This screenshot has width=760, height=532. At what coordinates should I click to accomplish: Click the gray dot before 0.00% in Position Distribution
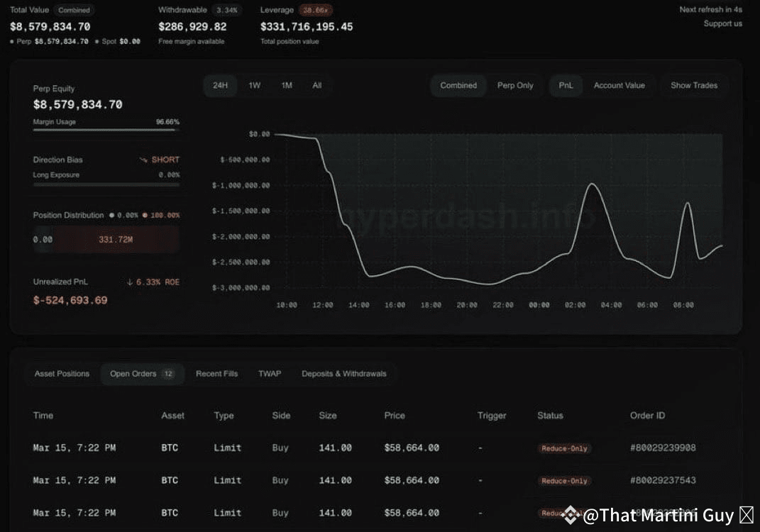pos(112,215)
